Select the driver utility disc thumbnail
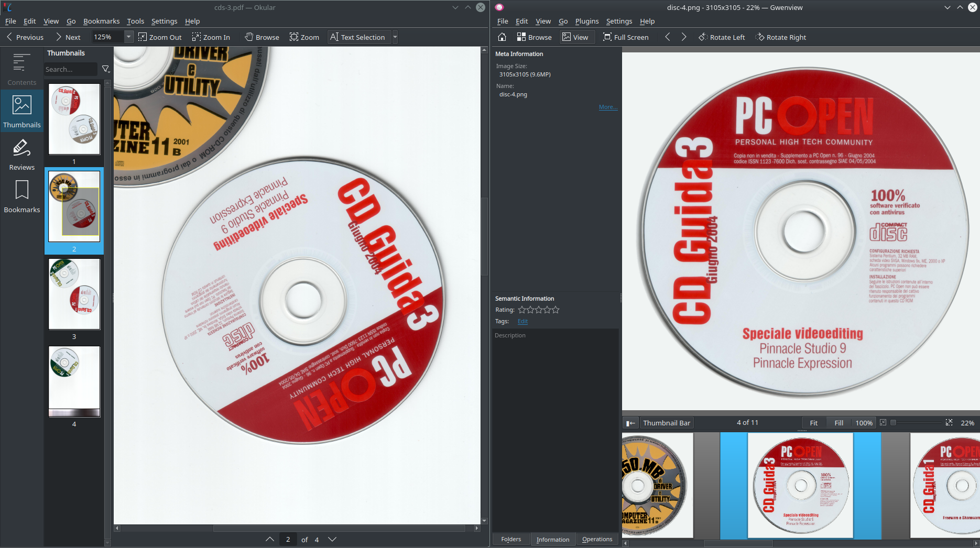Image resolution: width=980 pixels, height=548 pixels. click(x=657, y=485)
